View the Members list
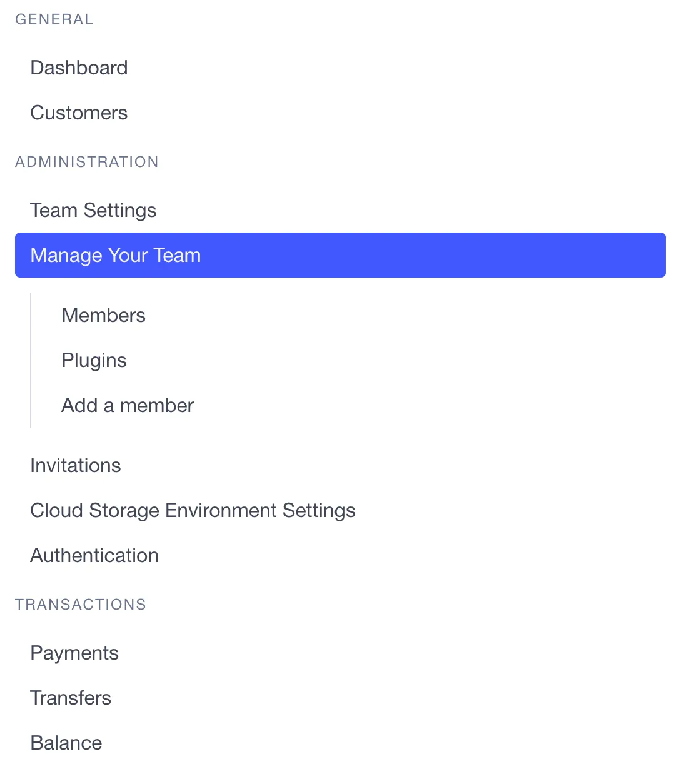 (103, 315)
